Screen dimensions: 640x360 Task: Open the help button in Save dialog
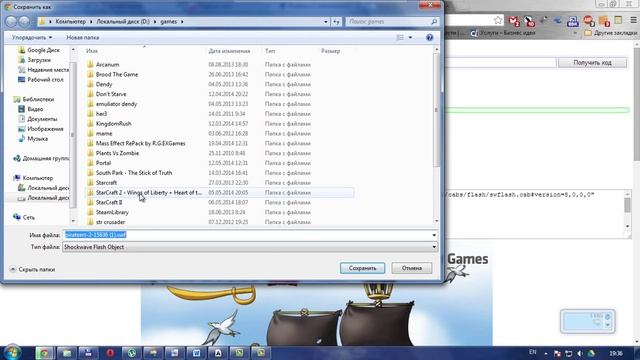coord(429,38)
